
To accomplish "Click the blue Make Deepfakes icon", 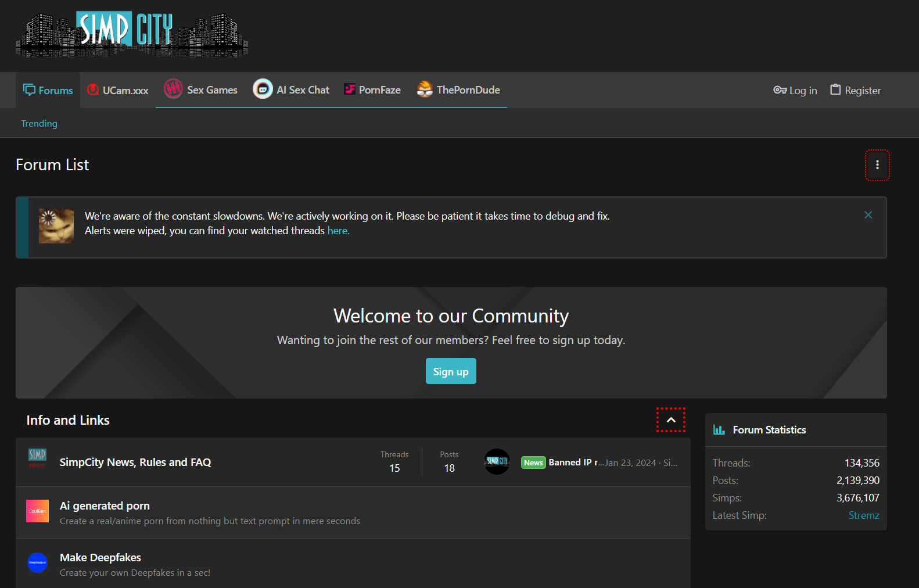I will (38, 562).
